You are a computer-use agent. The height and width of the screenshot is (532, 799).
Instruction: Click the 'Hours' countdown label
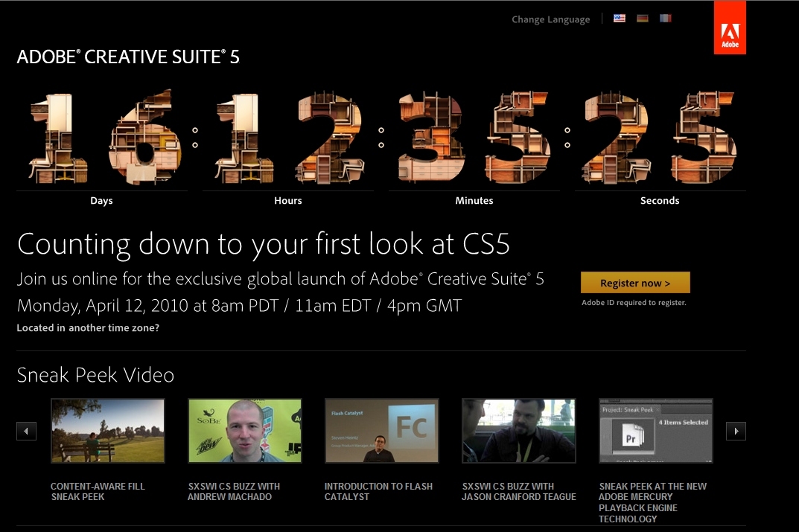[x=288, y=201]
